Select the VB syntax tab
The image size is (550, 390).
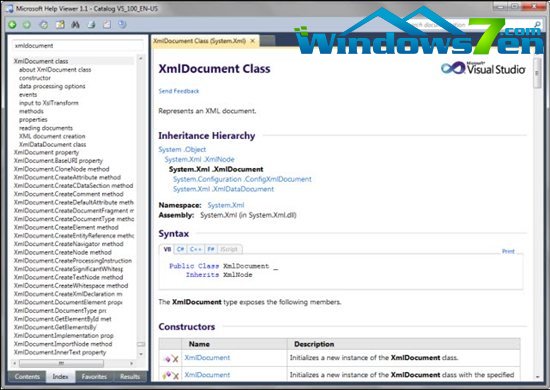click(167, 249)
